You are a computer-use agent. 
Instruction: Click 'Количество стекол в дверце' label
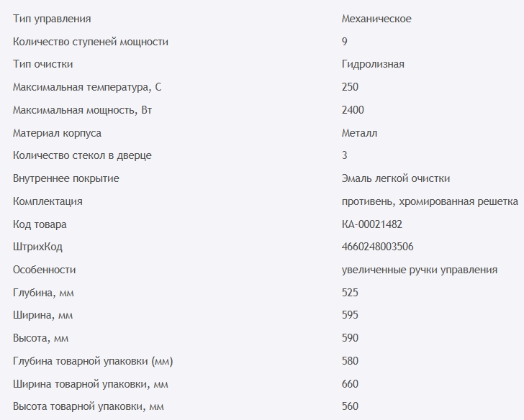coord(82,155)
